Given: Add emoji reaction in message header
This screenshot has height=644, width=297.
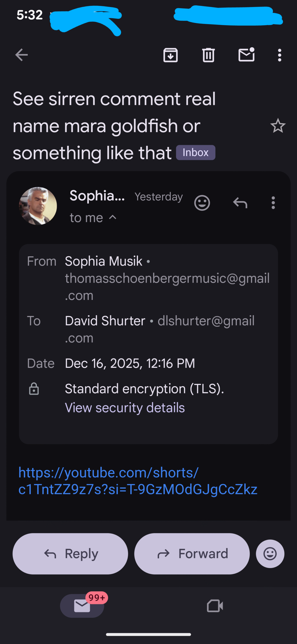Looking at the screenshot, I should [x=202, y=203].
